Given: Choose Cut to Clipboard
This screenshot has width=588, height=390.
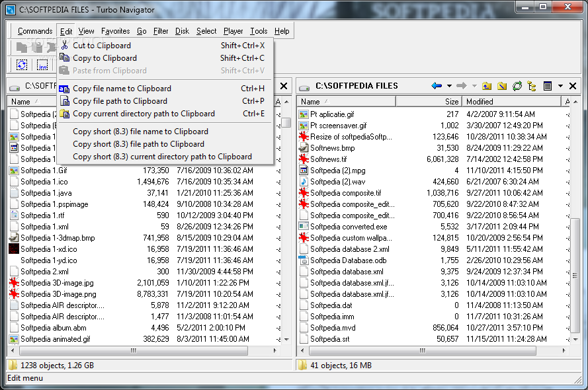Looking at the screenshot, I should point(165,46).
